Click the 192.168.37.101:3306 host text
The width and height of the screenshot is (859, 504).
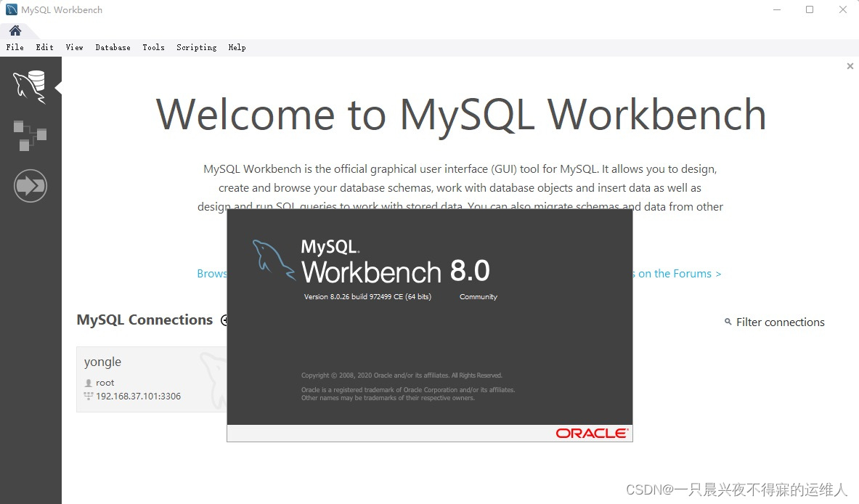pyautogui.click(x=138, y=396)
